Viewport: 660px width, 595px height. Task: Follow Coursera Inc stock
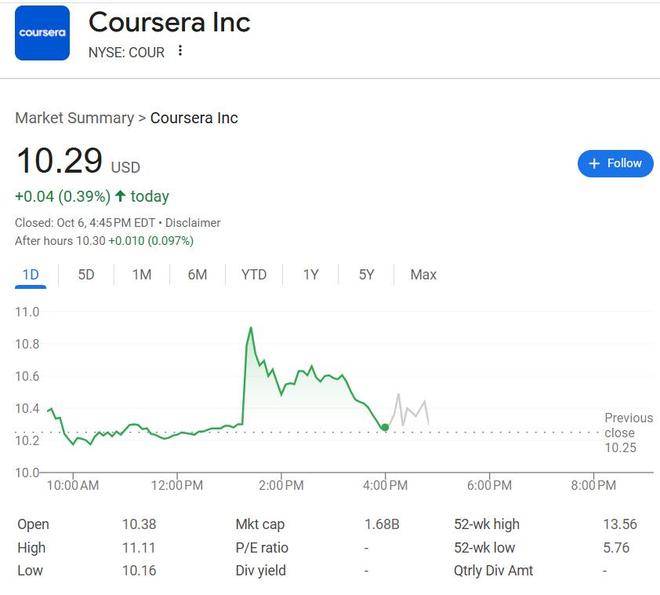tap(615, 164)
